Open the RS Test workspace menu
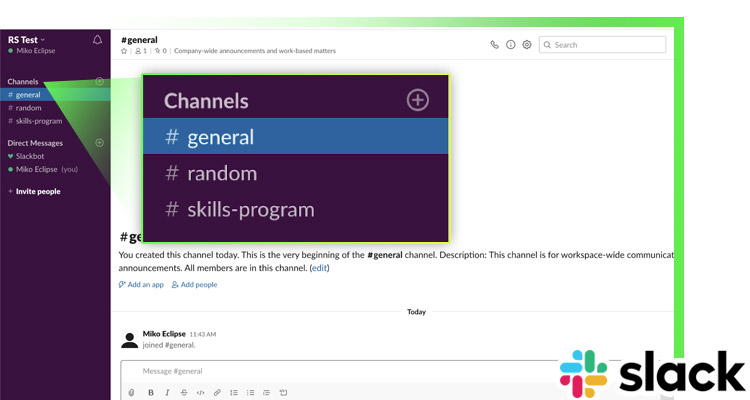 coord(26,40)
